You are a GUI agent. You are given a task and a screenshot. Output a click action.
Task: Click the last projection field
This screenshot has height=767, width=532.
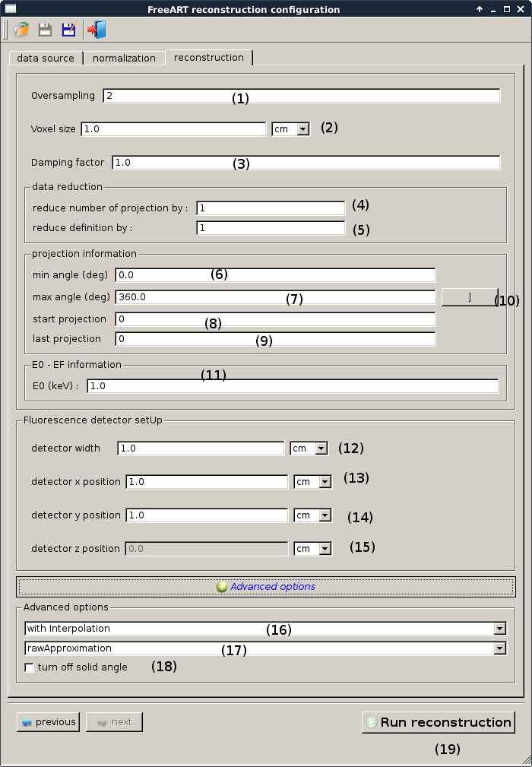click(275, 339)
